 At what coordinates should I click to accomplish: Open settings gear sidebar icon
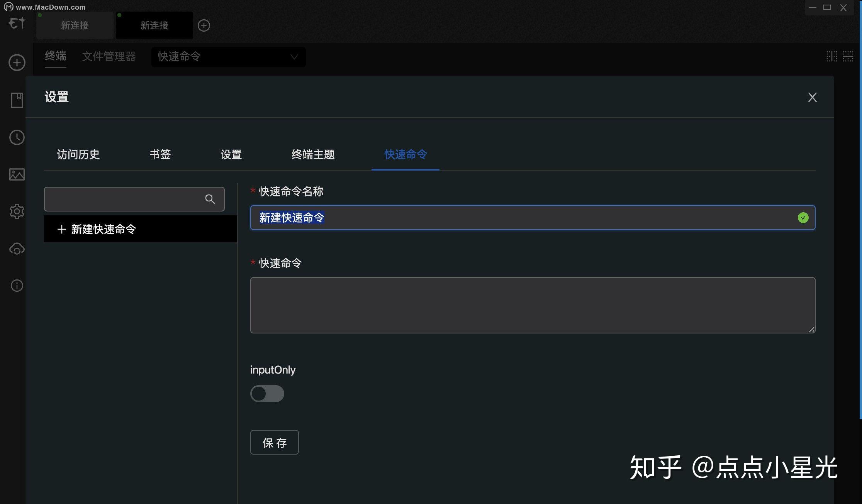pyautogui.click(x=17, y=211)
